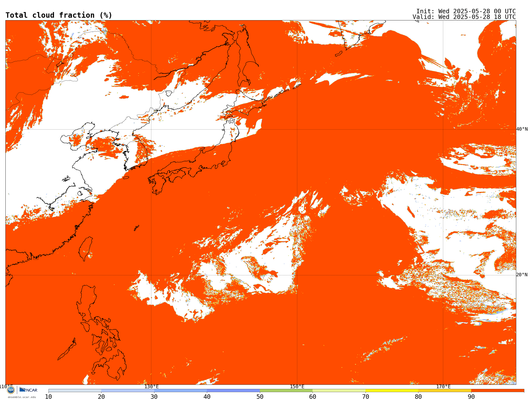Click the light blue 20–30 colorbar segment
This screenshot has height=400, width=532.
pyautogui.click(x=128, y=391)
